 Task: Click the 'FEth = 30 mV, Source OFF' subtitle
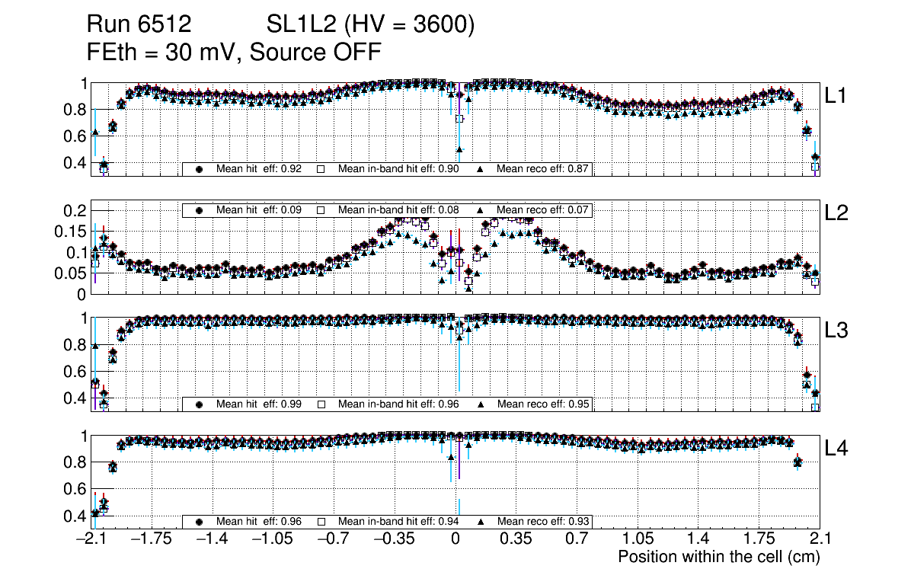click(x=233, y=52)
